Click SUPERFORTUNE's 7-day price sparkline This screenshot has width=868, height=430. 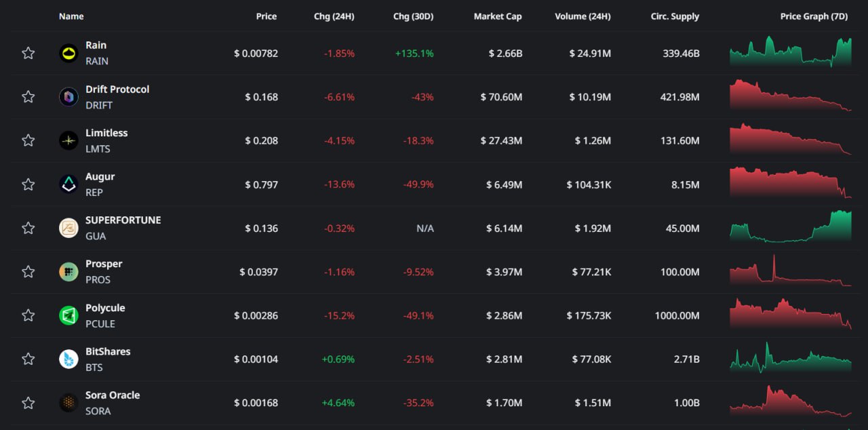coord(790,227)
